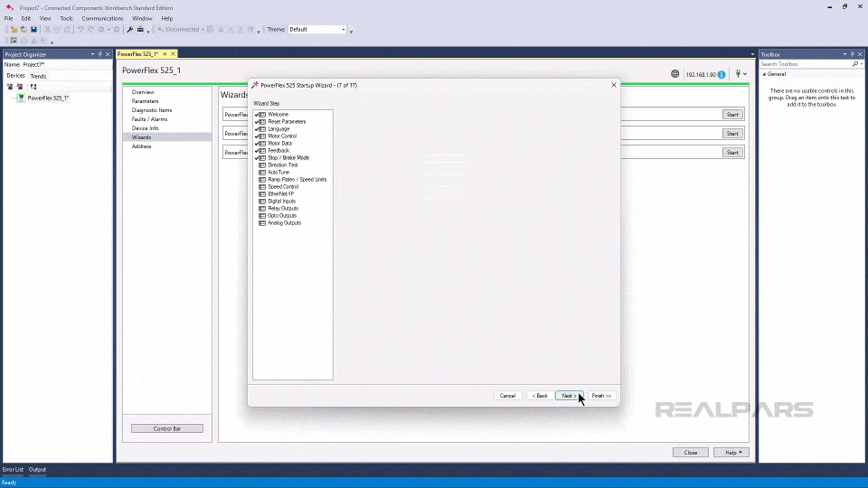Click Cancel in the Startup Wizard
This screenshot has width=868, height=488.
click(x=507, y=396)
